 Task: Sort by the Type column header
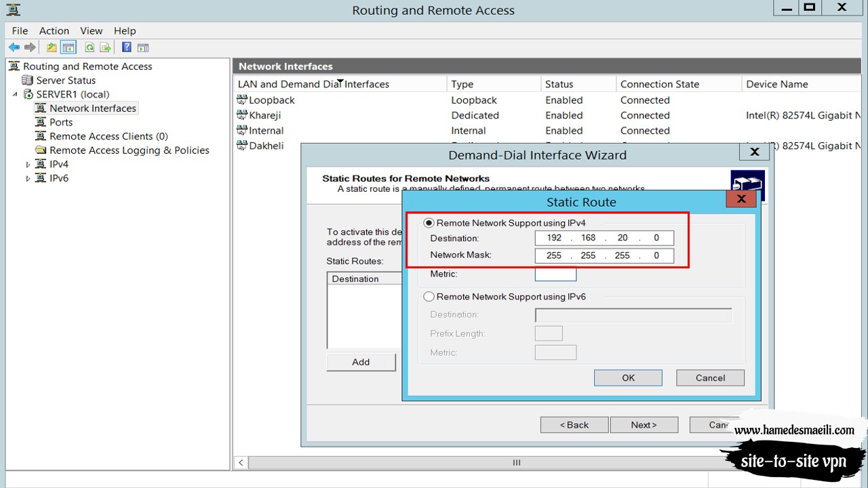point(495,84)
